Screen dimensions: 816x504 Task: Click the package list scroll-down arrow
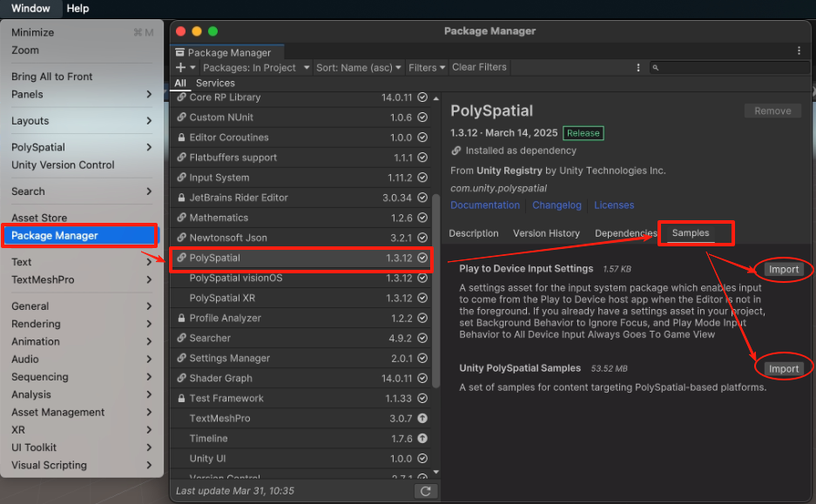(x=436, y=473)
